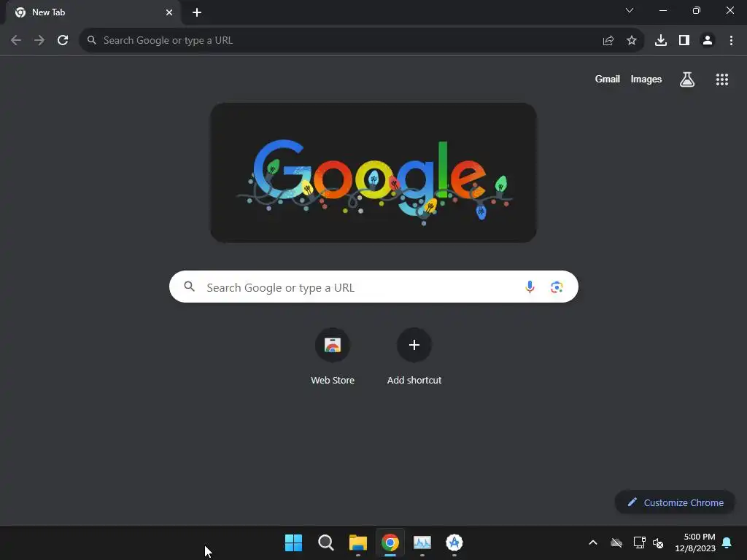Click the Add shortcut label text

pos(414,380)
